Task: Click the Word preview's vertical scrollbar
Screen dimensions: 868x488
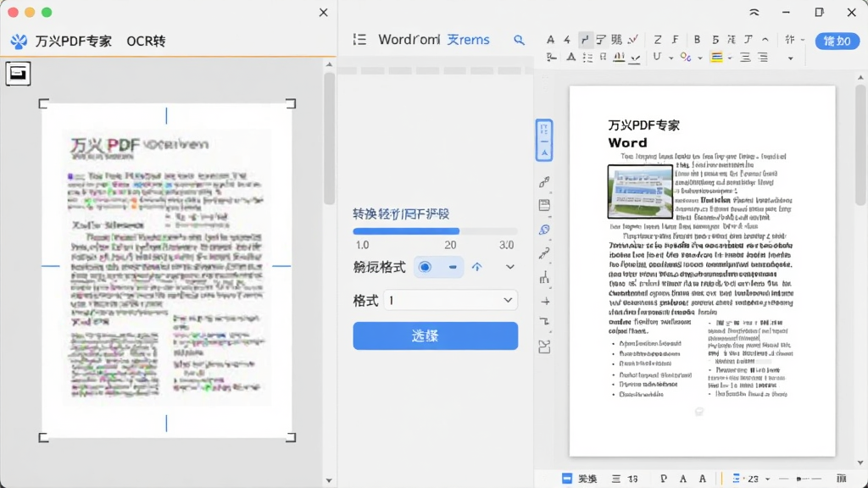Action: pos(860,144)
